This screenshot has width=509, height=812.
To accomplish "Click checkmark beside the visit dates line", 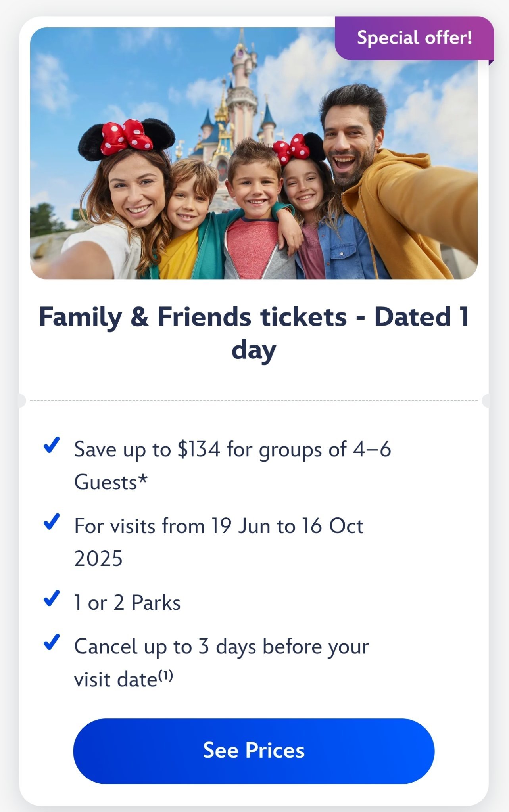I will [52, 521].
